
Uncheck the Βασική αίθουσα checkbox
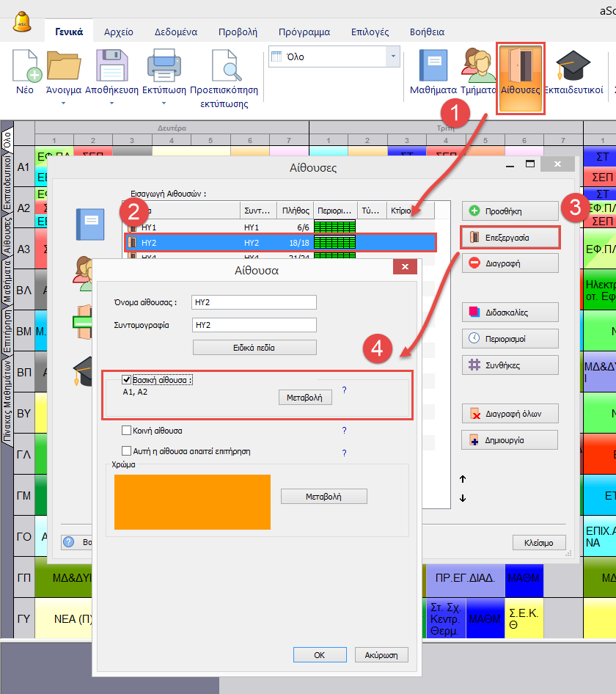(x=127, y=379)
